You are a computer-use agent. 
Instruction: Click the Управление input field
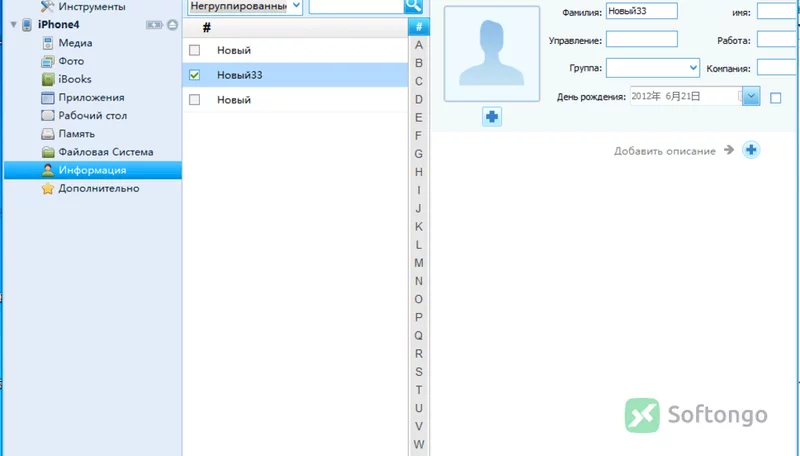642,39
